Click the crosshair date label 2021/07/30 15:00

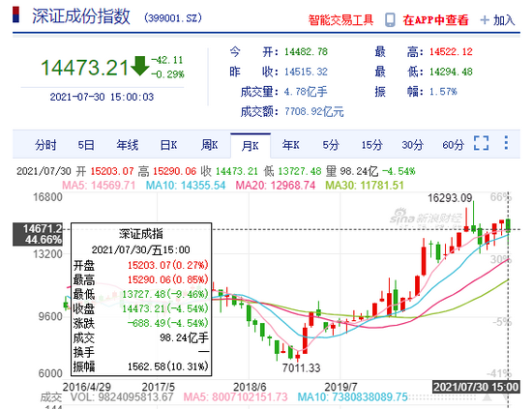pyautogui.click(x=476, y=387)
